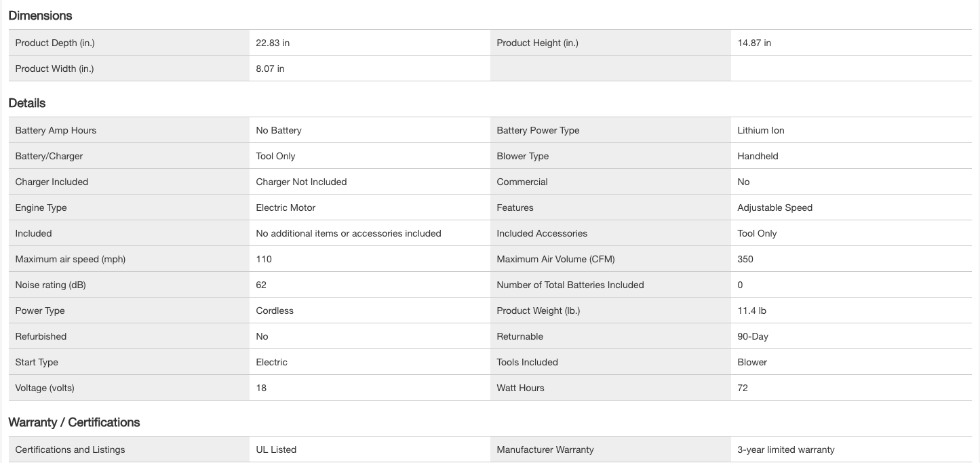Click the Maximum Air Volume (CFM) label
The width and height of the screenshot is (980, 463).
coord(555,259)
